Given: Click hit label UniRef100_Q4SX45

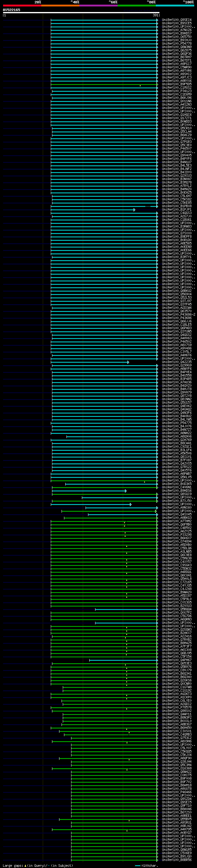Looking at the screenshot, I should pos(177,514).
